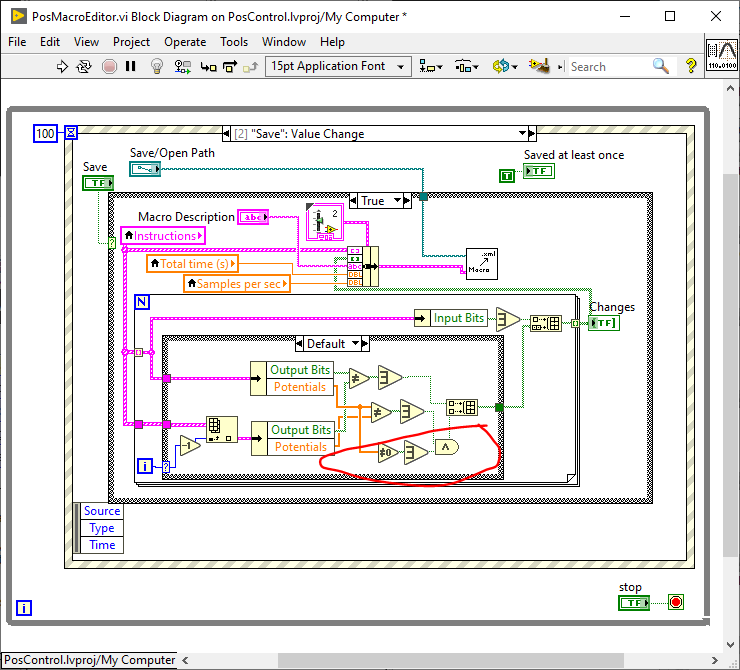Expand the event structure case selector dropdown
The width and height of the screenshot is (740, 670).
click(x=522, y=134)
